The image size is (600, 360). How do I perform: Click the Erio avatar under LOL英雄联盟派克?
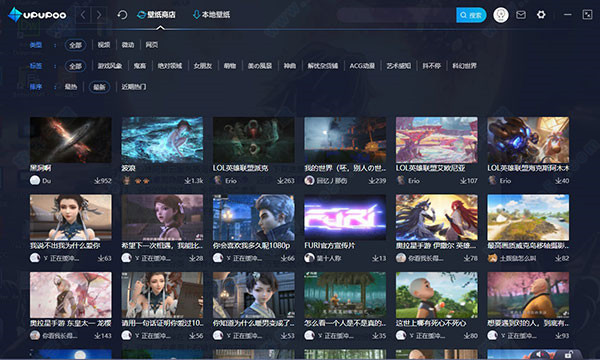(x=218, y=180)
